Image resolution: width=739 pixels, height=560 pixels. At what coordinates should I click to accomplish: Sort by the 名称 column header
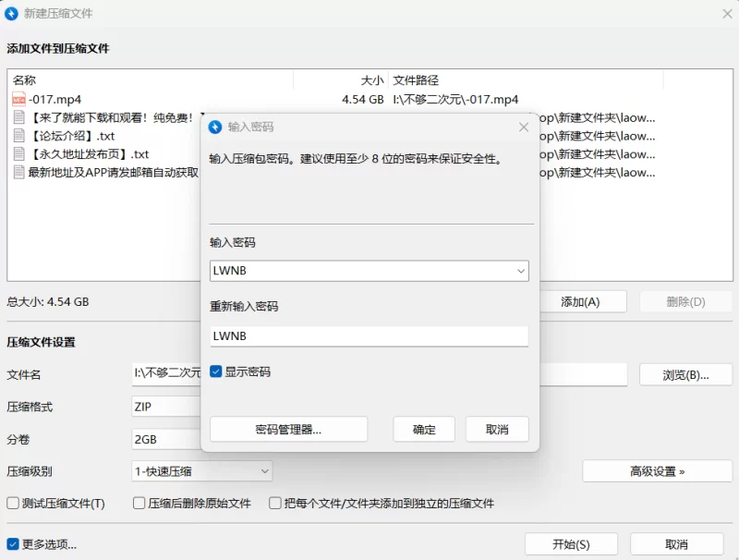tap(151, 80)
